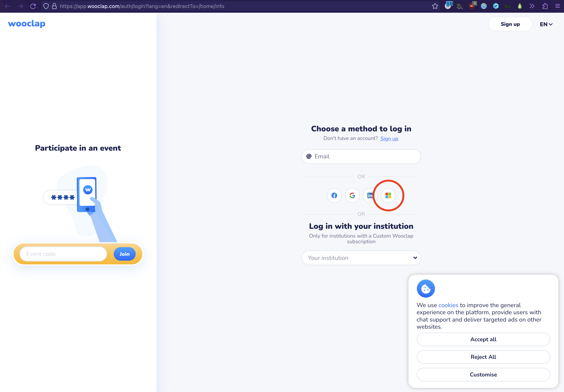Click the browser reload icon
The width and height of the screenshot is (564, 392).
pos(33,6)
